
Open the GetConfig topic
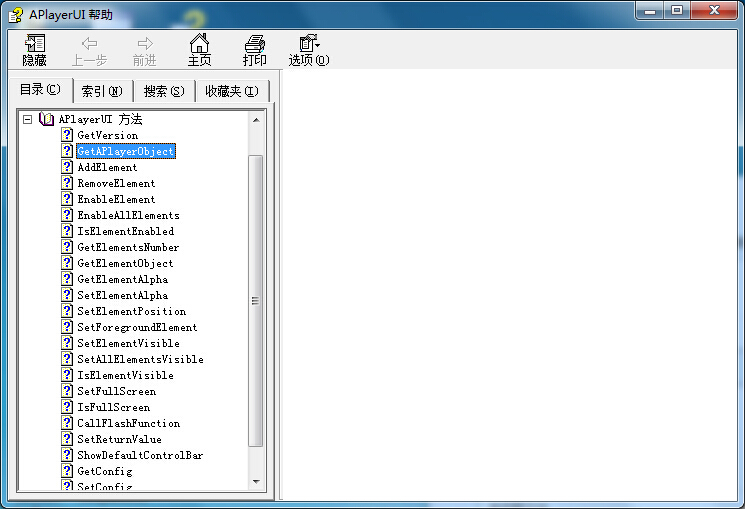[105, 471]
